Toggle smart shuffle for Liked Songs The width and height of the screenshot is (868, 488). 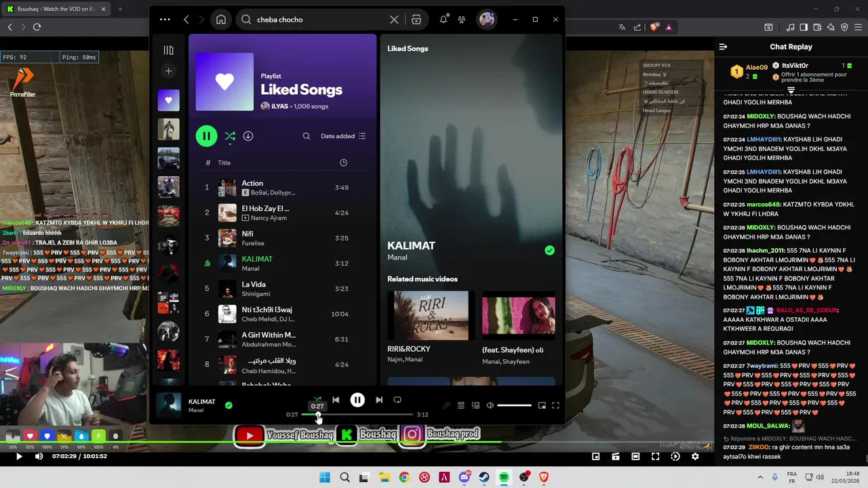click(231, 136)
